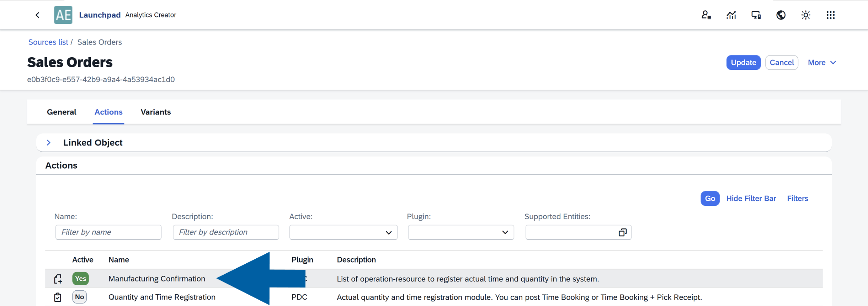This screenshot has height=306, width=868.
Task: Toggle the Yes active status badge
Action: tap(80, 279)
